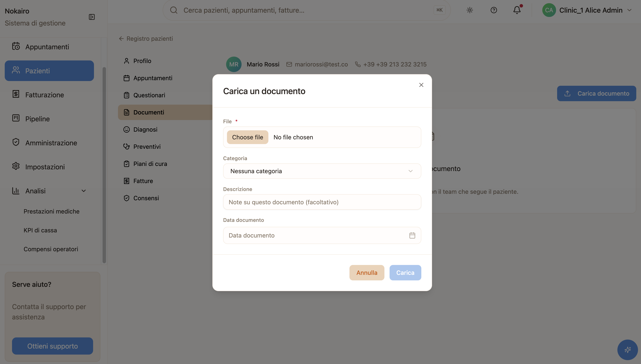Click Annulla to cancel upload

(367, 273)
